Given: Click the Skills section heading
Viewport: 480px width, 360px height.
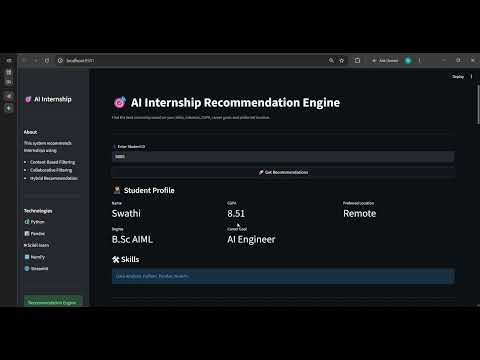Looking at the screenshot, I should tap(130, 259).
